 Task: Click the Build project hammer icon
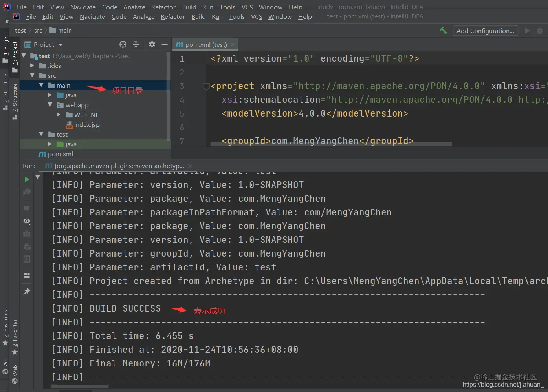point(443,31)
